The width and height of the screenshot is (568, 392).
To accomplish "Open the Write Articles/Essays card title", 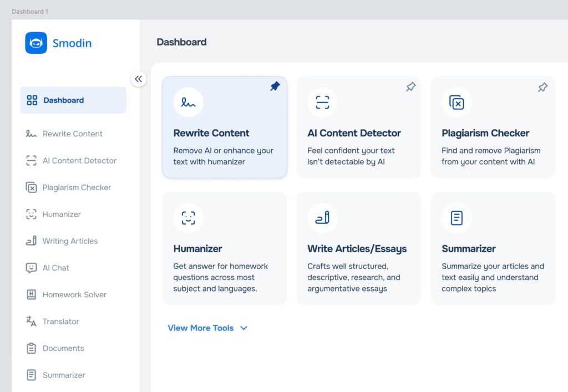I will [x=357, y=248].
